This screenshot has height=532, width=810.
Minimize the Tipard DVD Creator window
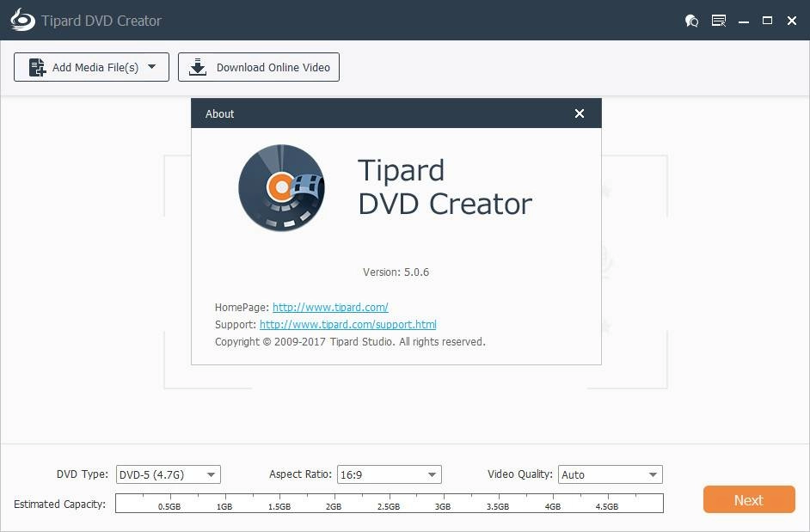point(744,21)
